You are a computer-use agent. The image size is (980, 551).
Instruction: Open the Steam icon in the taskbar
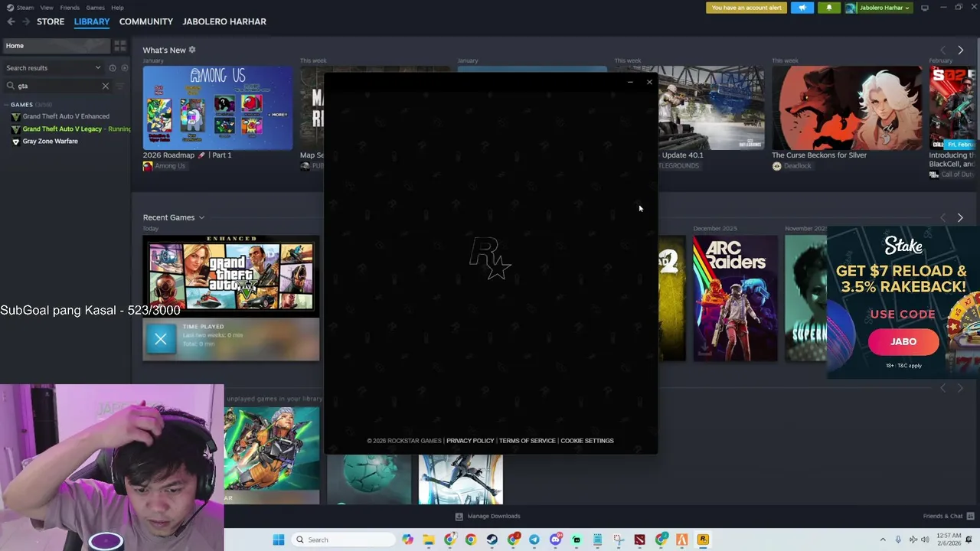492,540
